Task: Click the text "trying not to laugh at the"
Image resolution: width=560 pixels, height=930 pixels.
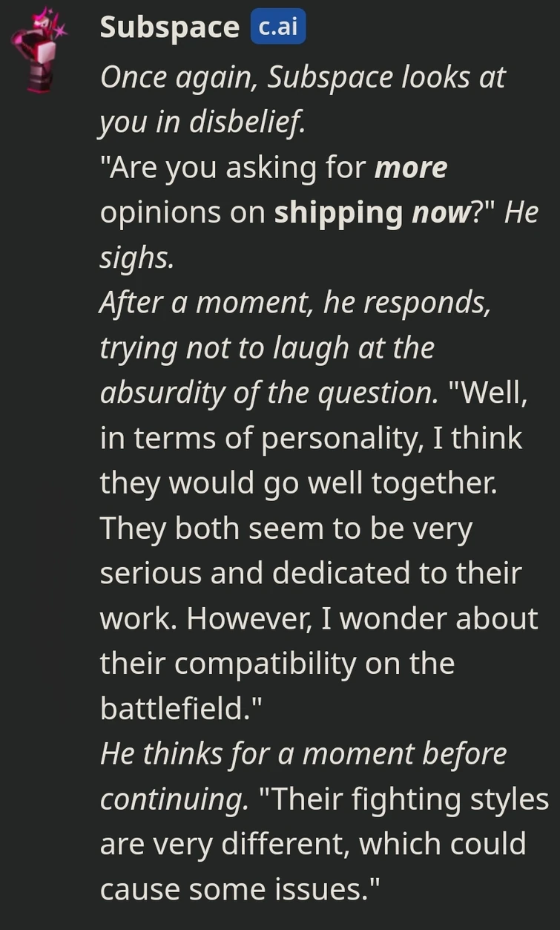Action: pos(267,348)
